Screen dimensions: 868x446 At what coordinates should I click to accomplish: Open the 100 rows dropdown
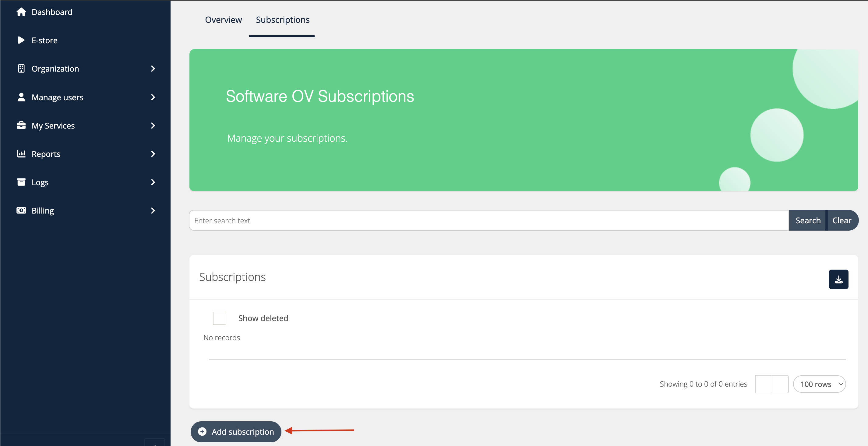[x=819, y=384]
